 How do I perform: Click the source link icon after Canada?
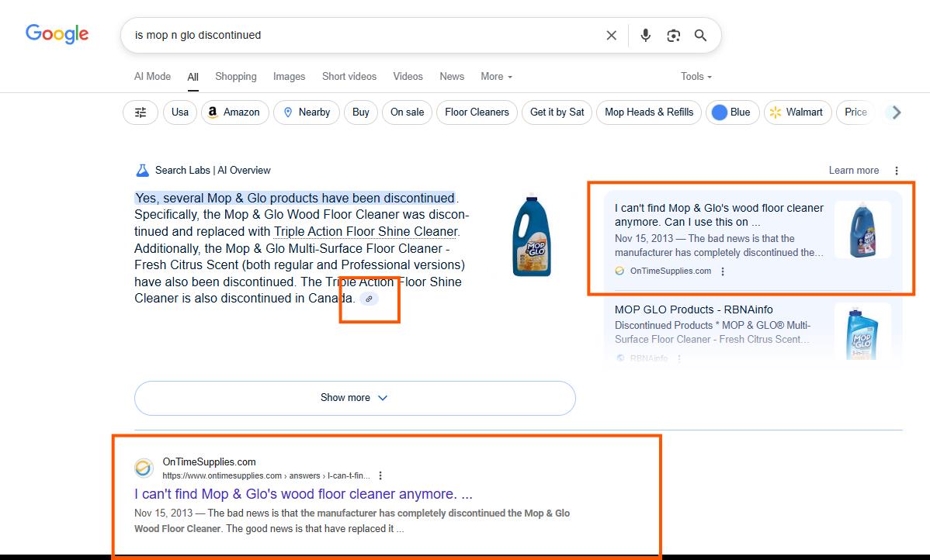[x=369, y=299]
